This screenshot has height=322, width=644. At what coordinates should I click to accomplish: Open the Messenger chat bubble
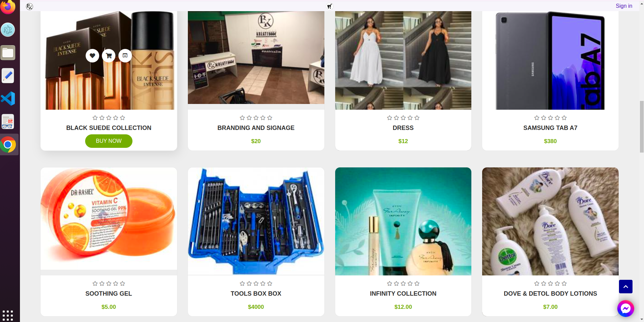[x=625, y=308]
